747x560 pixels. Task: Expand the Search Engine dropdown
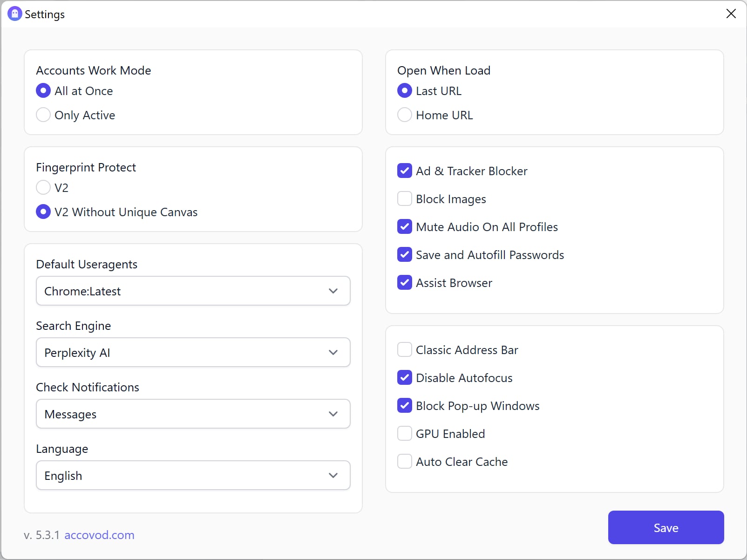(x=193, y=353)
